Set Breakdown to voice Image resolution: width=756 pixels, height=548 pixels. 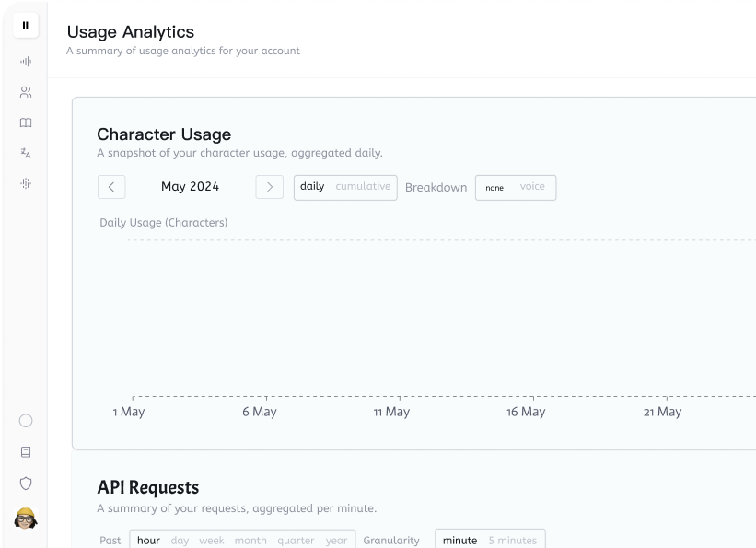coord(532,187)
